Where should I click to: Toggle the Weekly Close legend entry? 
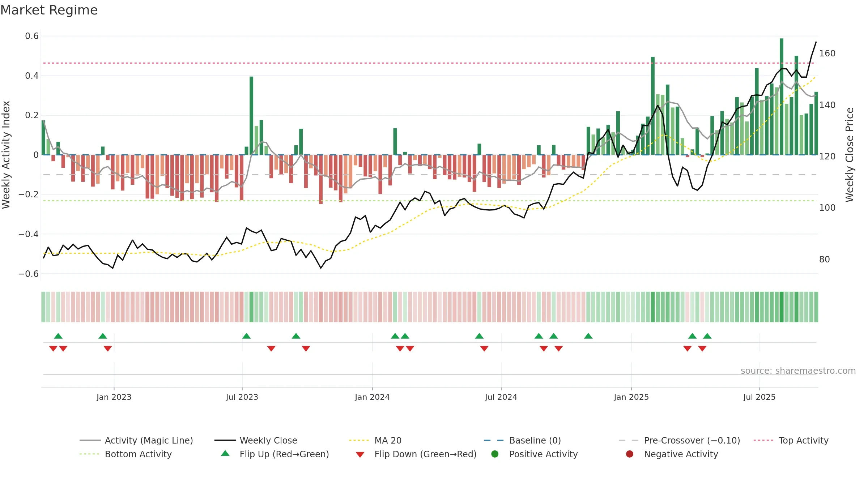click(x=256, y=440)
